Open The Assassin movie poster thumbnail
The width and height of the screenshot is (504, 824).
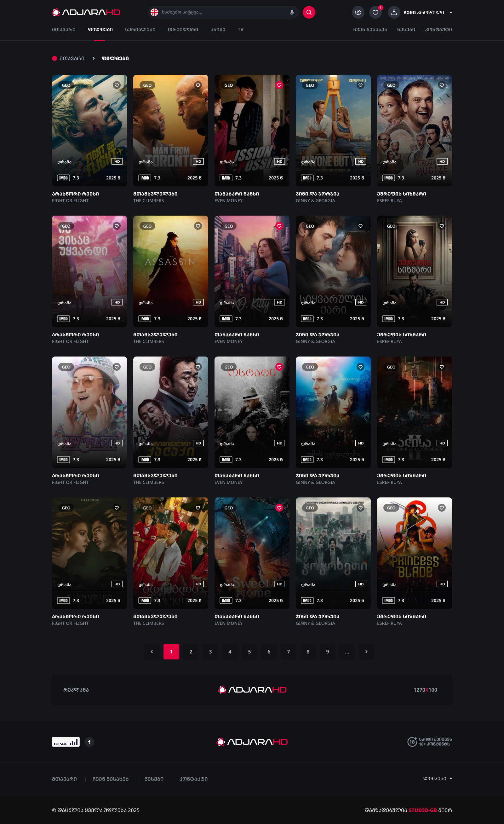tap(170, 264)
